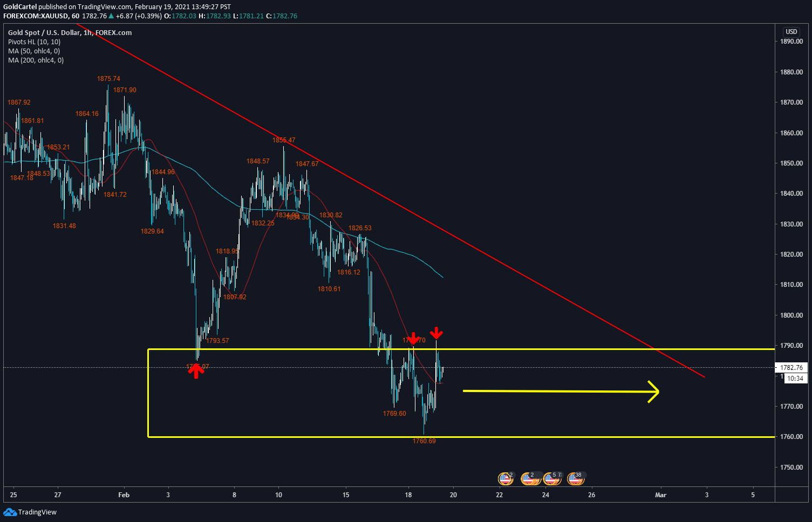The width and height of the screenshot is (812, 522).
Task: Click the 1871.90 pivot high label
Action: [125, 90]
